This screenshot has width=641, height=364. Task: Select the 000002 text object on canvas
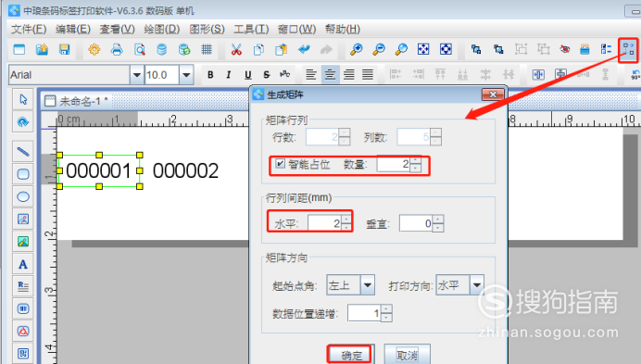click(185, 170)
